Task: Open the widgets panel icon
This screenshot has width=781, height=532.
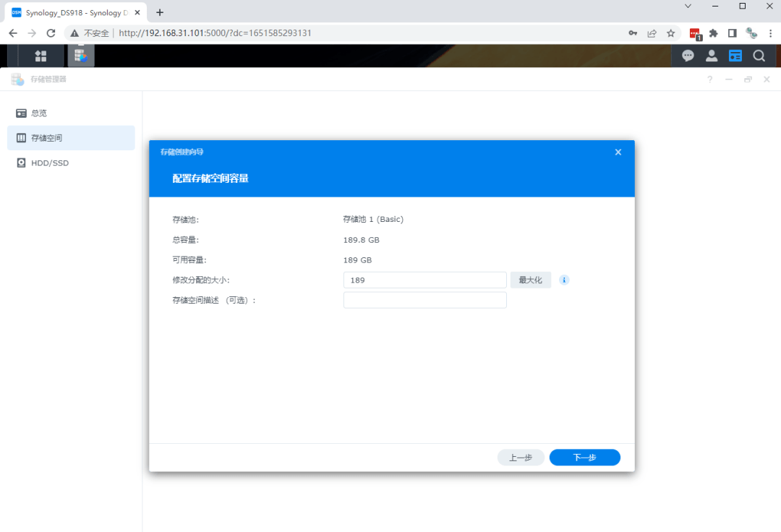Action: coord(735,55)
